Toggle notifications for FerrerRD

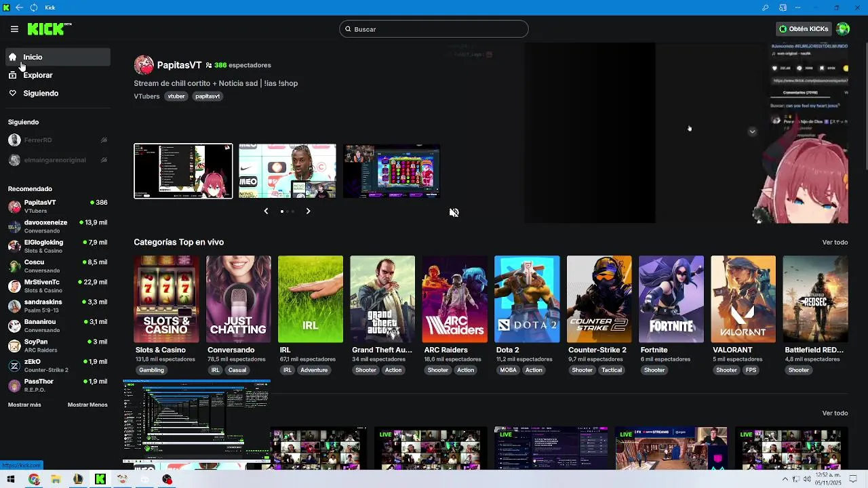[104, 140]
